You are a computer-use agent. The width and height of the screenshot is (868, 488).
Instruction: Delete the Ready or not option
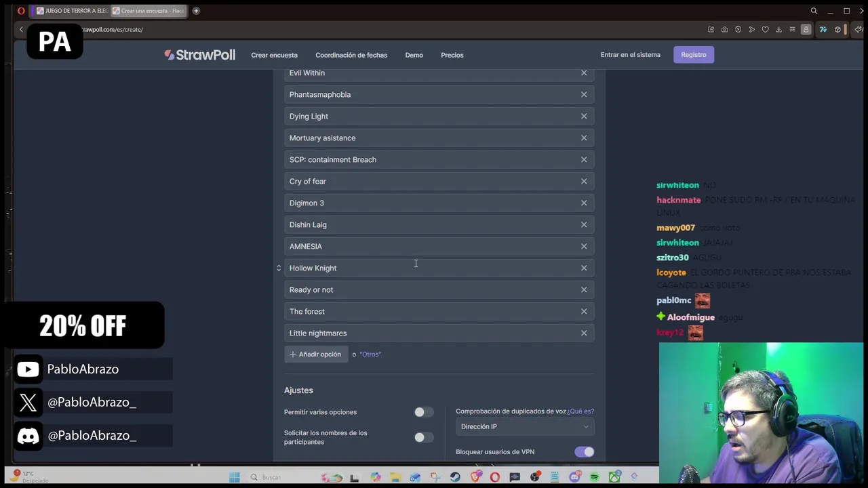584,289
